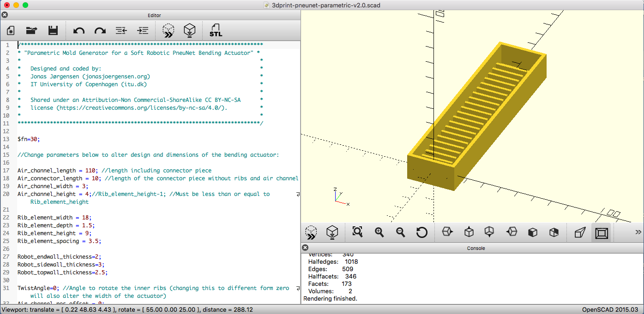Screen dimensions: 644x314
Task: Indent the selected code lines
Action: pos(143,31)
